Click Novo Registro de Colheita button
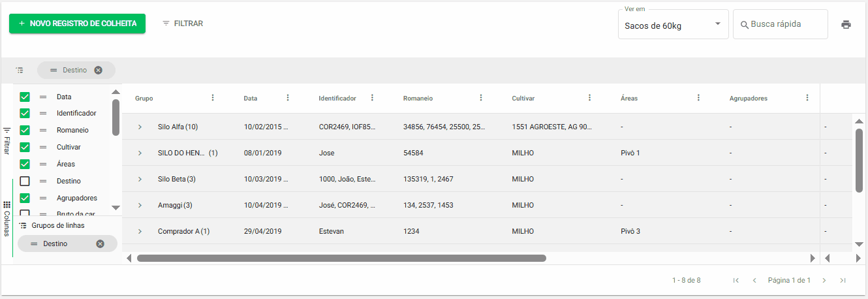This screenshot has height=299, width=868. pos(77,24)
